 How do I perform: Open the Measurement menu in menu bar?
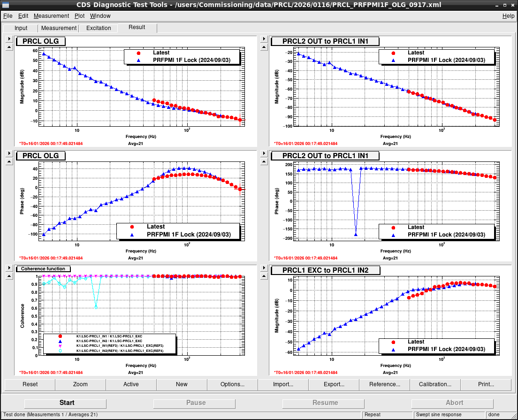point(51,16)
